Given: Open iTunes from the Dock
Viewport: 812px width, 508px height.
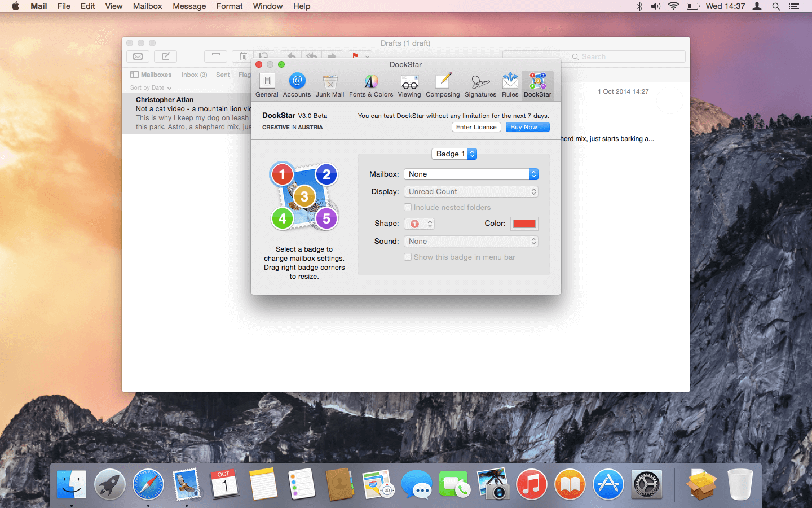Looking at the screenshot, I should click(x=532, y=485).
